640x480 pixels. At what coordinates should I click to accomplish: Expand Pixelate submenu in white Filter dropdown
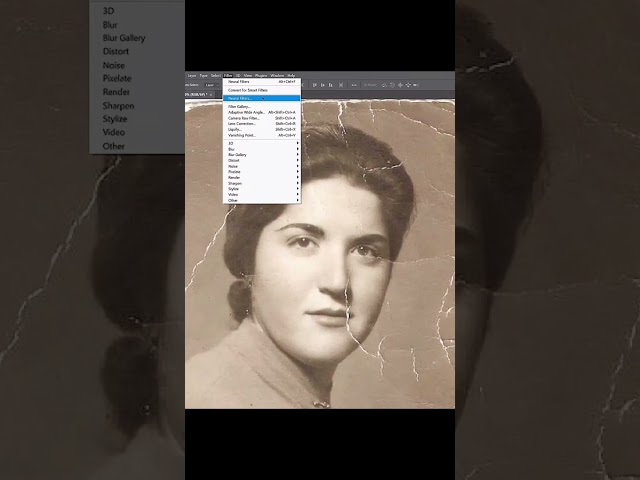[262, 172]
